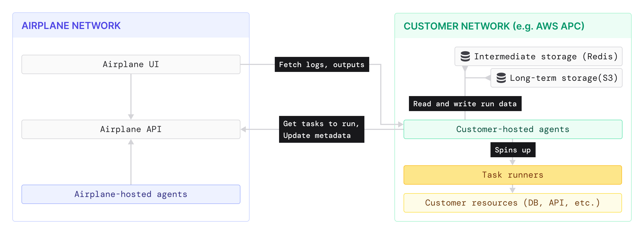Click the "Read and write run data" label
The image size is (644, 234).
pos(465,104)
